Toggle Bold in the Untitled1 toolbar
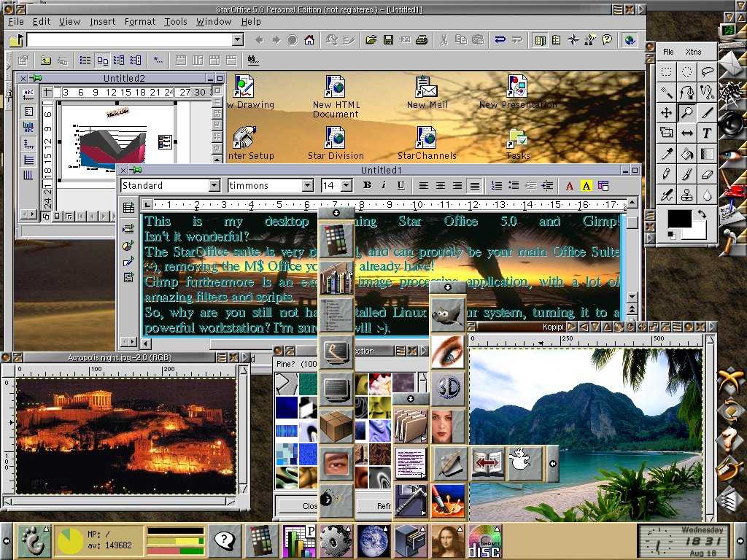Image resolution: width=747 pixels, height=560 pixels. (367, 185)
